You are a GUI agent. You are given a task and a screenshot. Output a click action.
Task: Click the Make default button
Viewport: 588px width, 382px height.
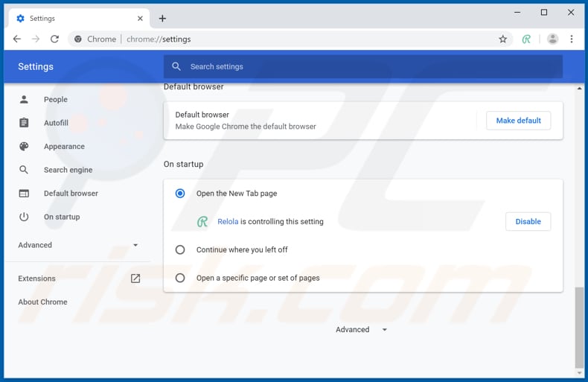tap(518, 121)
